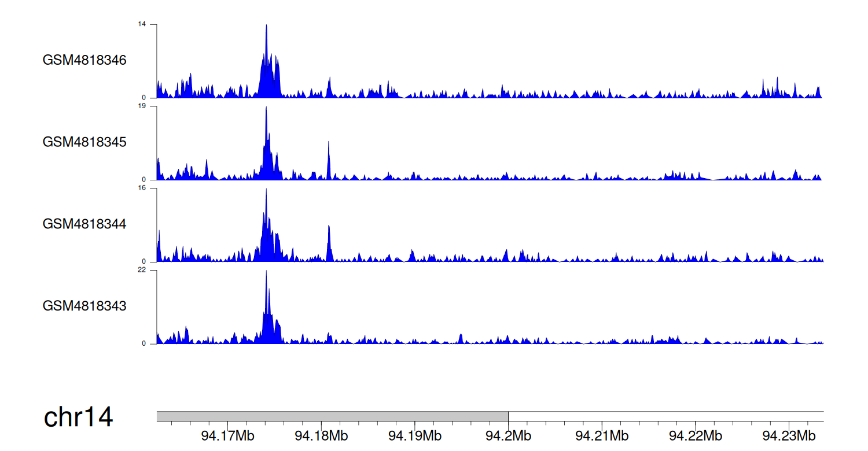The height and width of the screenshot is (451, 868).
Task: Click the 94.23Mb tick label
Action: point(789,435)
